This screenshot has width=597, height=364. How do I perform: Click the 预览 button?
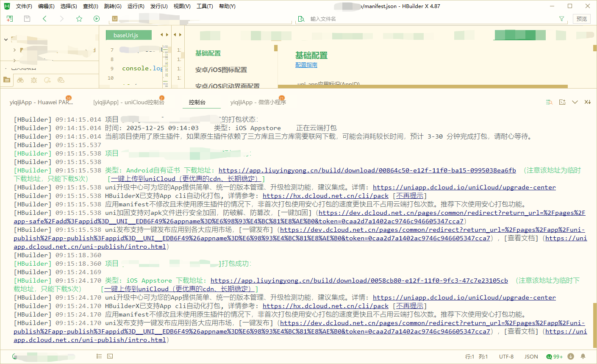(582, 19)
